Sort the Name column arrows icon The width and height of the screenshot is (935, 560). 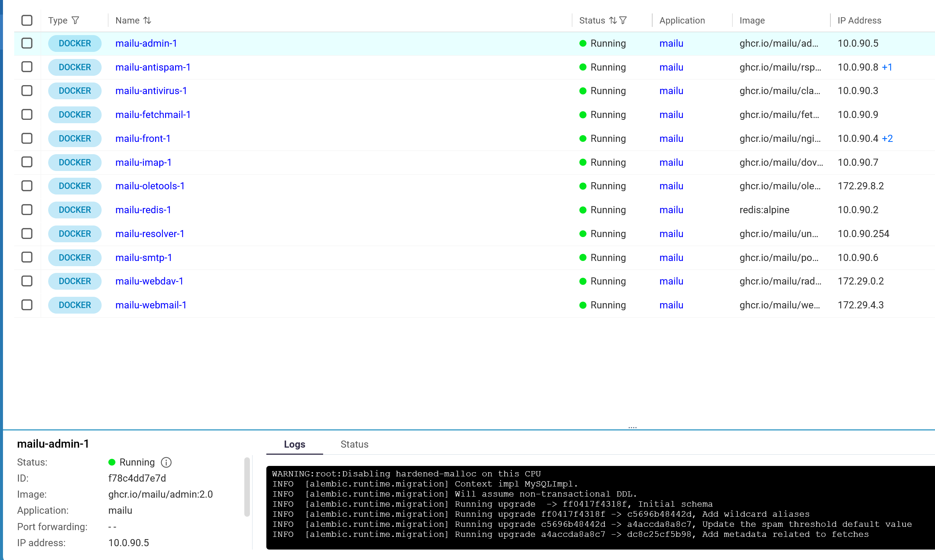coord(147,21)
